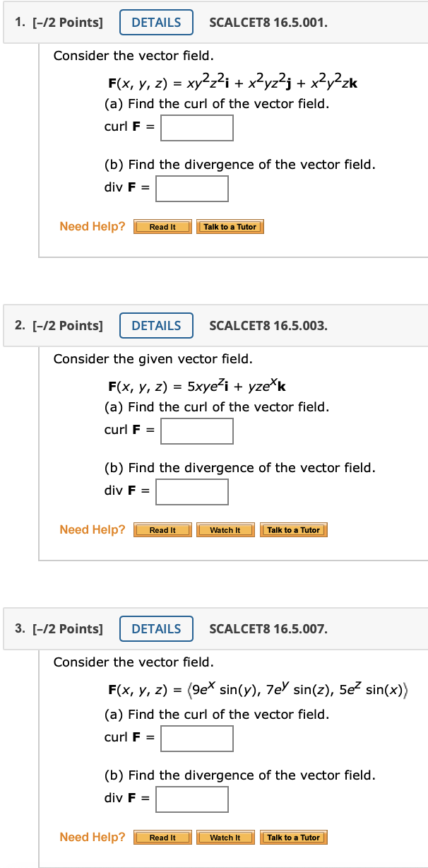Click div F answer field in question 3
The width and height of the screenshot is (428, 868).
coord(192,799)
